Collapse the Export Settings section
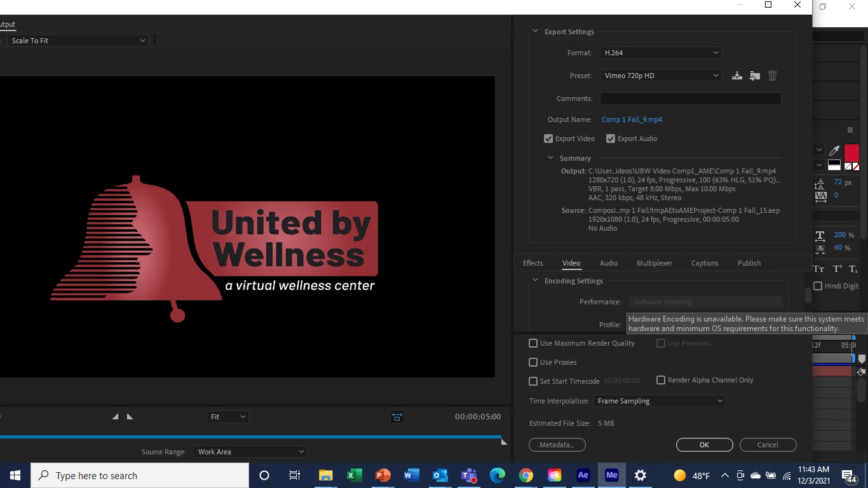Image resolution: width=868 pixels, height=488 pixels. pyautogui.click(x=535, y=31)
